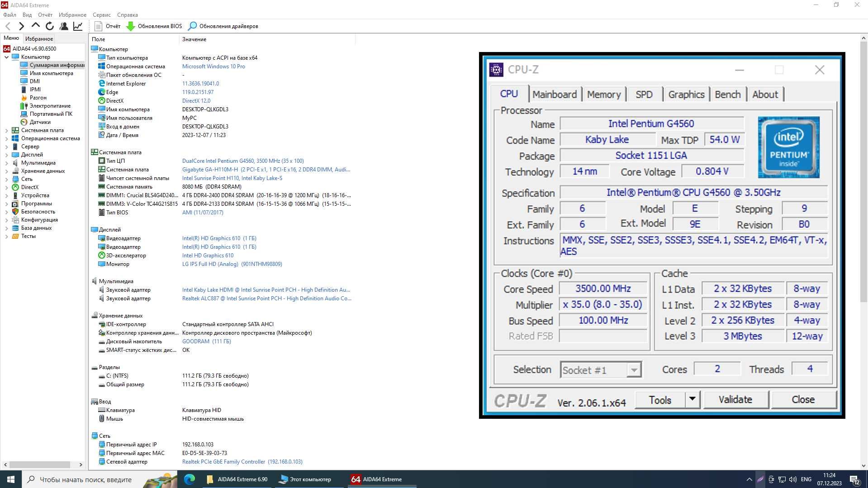Switch to Memory tab in CPU-Z
This screenshot has width=868, height=488.
click(604, 95)
